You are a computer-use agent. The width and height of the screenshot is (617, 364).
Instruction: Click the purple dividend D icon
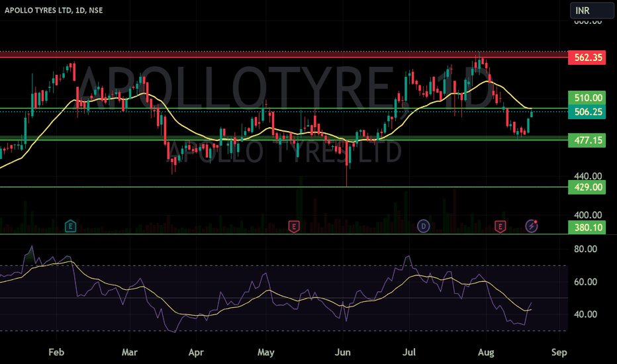pos(424,226)
